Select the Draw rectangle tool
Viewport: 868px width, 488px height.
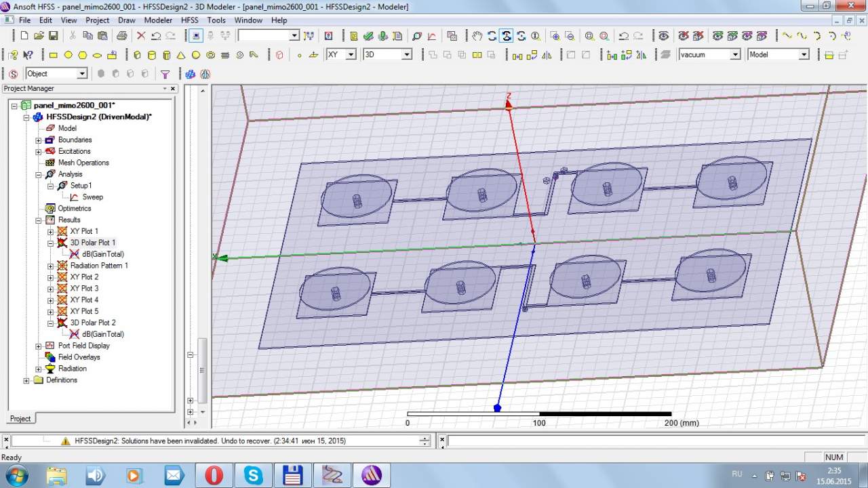[x=53, y=55]
